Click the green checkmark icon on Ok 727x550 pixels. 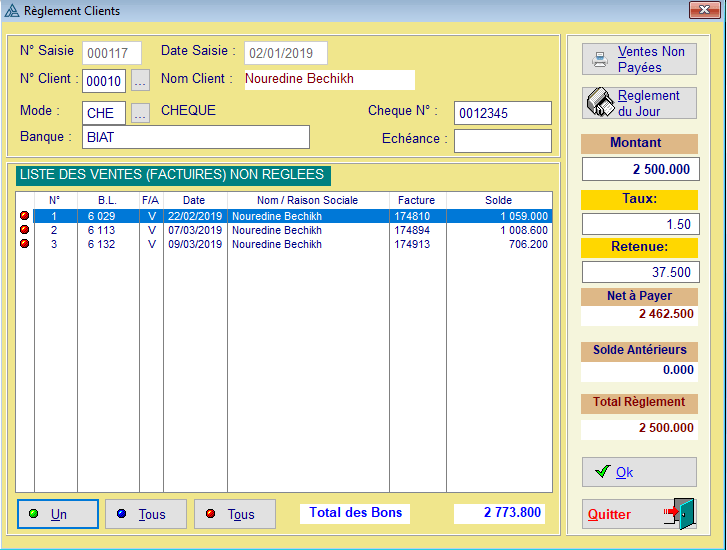pyautogui.click(x=602, y=472)
